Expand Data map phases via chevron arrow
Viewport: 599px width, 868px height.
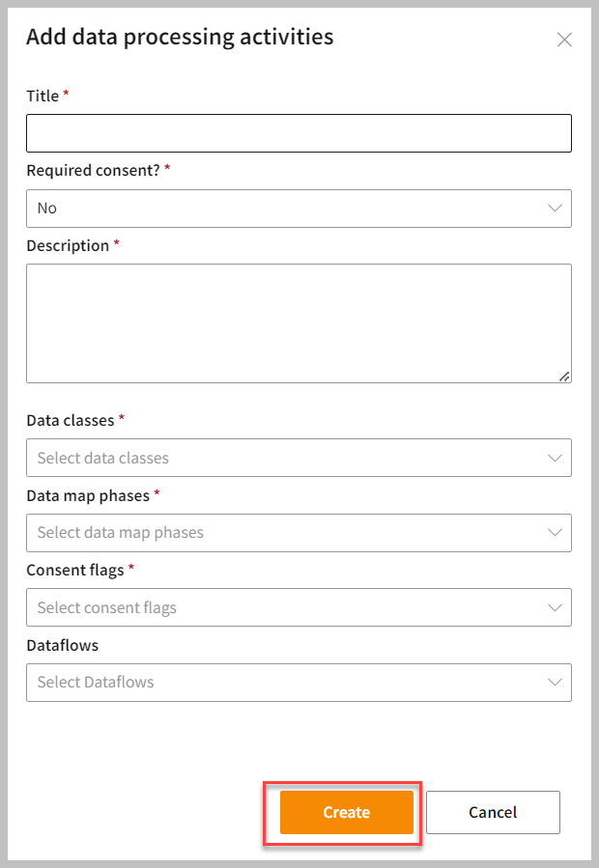[555, 532]
